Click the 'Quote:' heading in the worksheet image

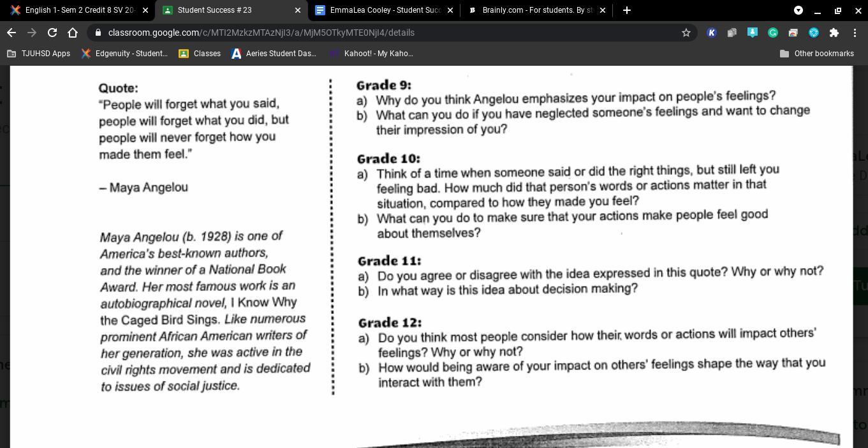pyautogui.click(x=118, y=88)
